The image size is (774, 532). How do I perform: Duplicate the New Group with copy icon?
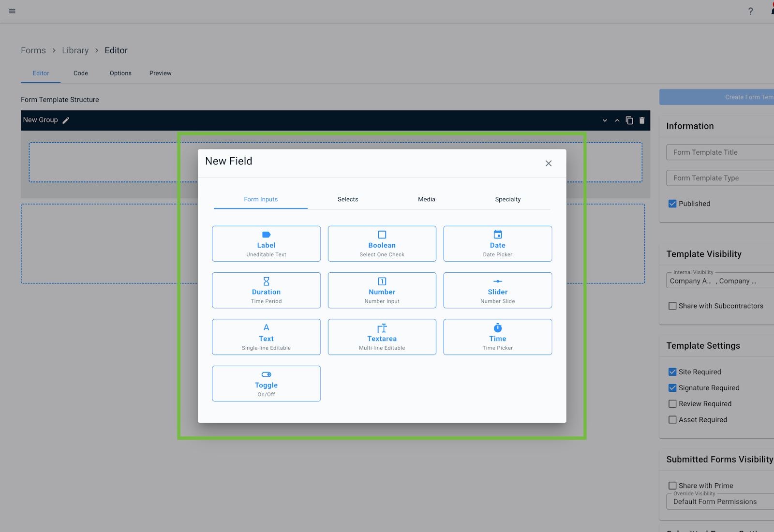629,120
